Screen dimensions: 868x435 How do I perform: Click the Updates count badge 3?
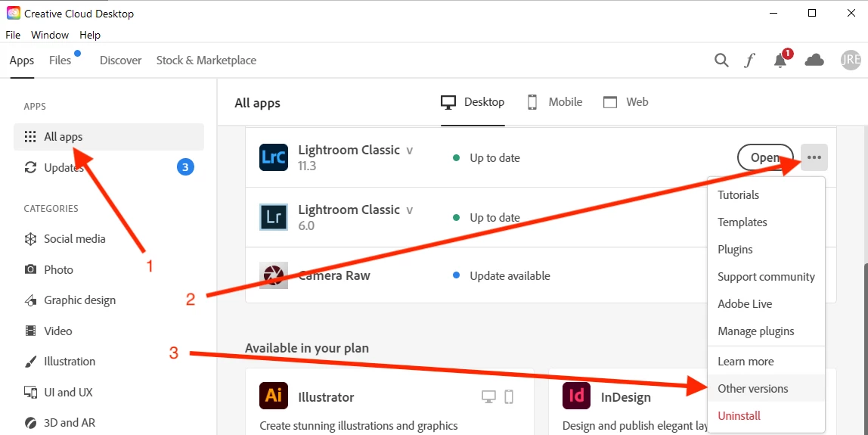click(185, 166)
